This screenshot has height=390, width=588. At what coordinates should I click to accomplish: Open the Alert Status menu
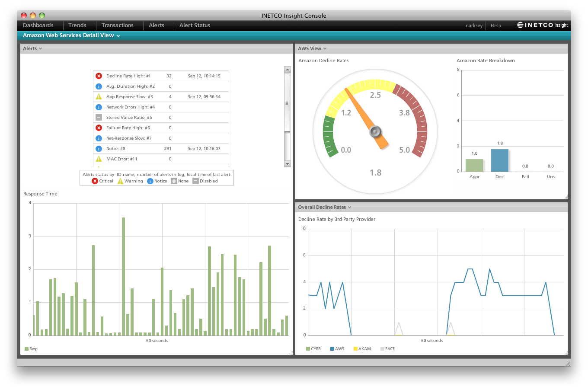195,26
